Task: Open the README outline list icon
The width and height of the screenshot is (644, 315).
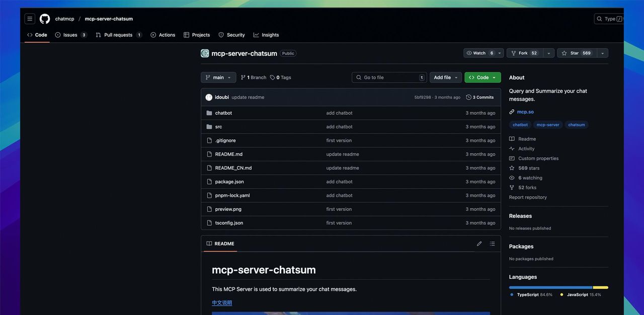Action: 492,244
